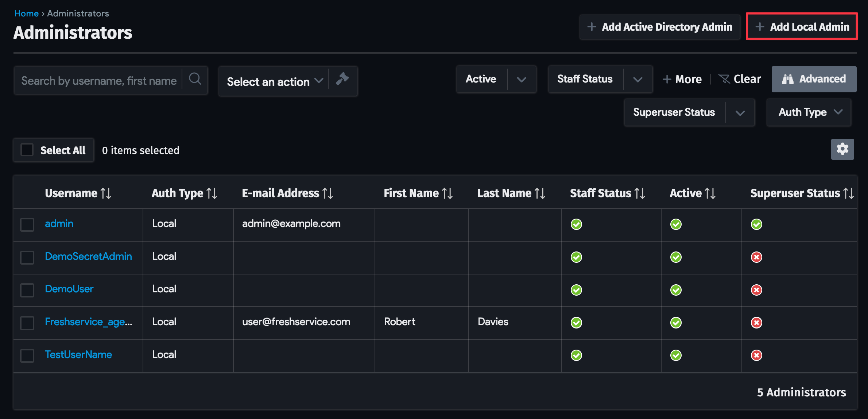Image resolution: width=868 pixels, height=419 pixels.
Task: Click the Clear filters icon
Action: point(724,79)
